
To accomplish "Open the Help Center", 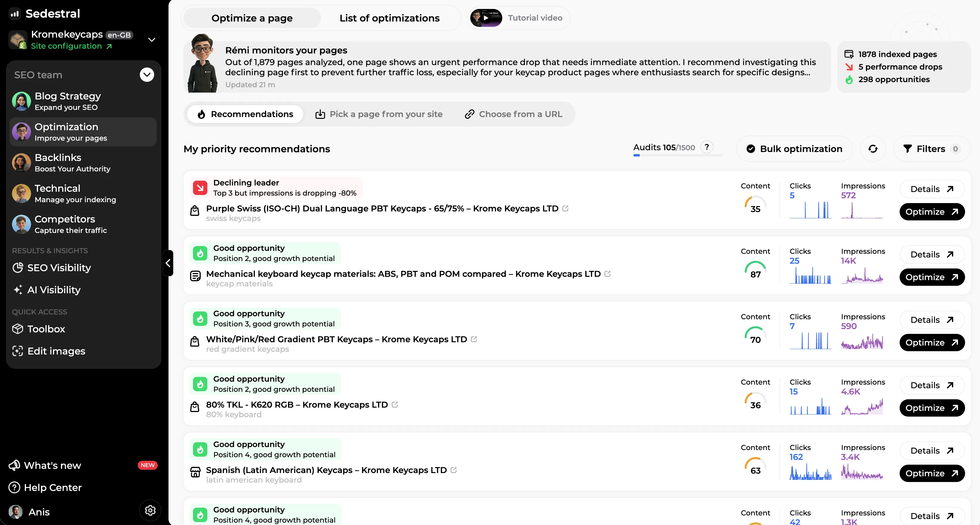I will tap(45, 487).
